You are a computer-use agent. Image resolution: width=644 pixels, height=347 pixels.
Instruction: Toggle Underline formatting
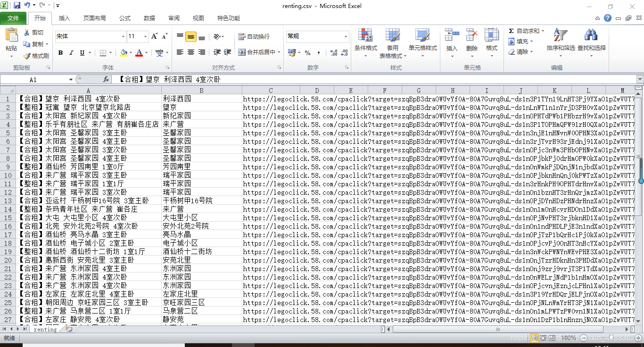click(83, 53)
